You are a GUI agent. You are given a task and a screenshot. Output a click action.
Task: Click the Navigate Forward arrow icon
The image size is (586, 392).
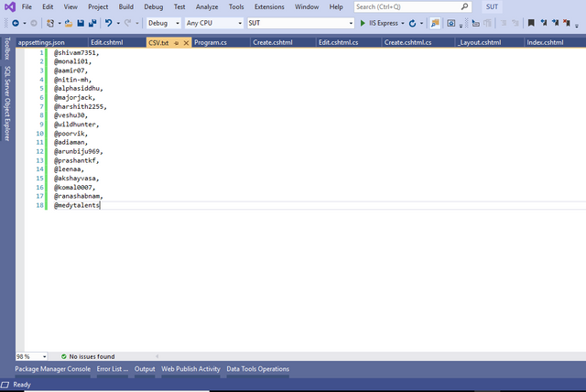[34, 23]
